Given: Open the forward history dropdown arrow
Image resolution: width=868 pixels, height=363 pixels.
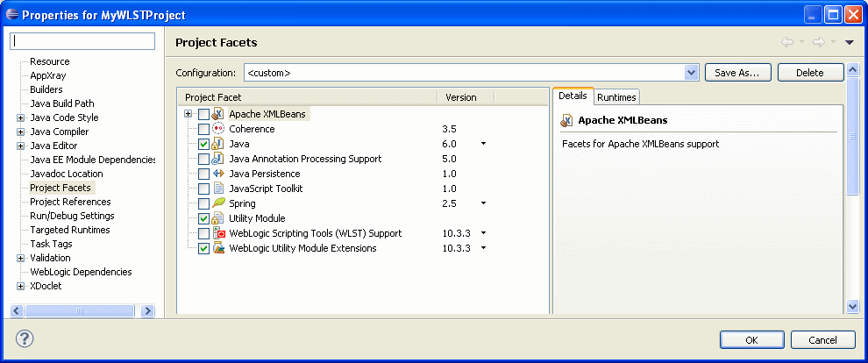Looking at the screenshot, I should [x=833, y=43].
